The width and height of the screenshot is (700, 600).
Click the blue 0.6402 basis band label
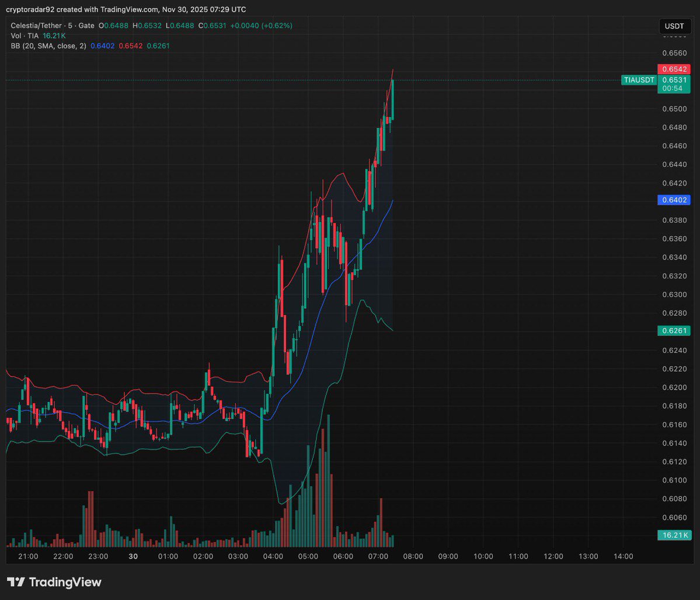[674, 200]
